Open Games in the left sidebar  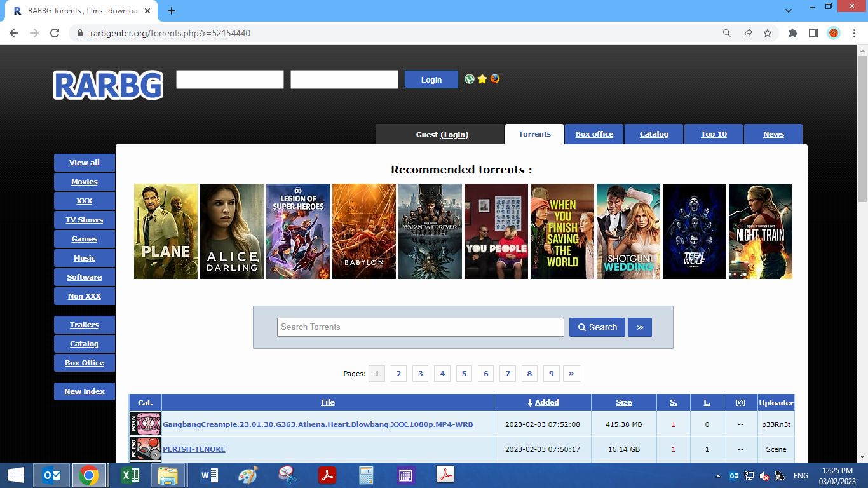[x=85, y=239]
